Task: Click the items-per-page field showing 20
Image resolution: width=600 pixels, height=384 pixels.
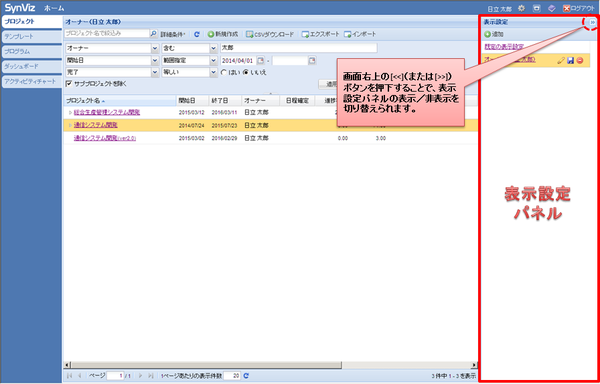Action: point(232,376)
